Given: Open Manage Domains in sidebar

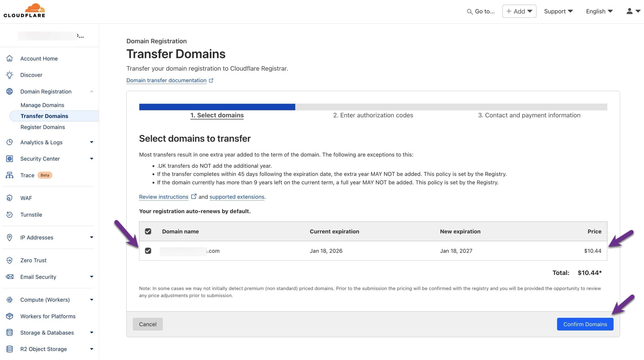Looking at the screenshot, I should point(42,105).
